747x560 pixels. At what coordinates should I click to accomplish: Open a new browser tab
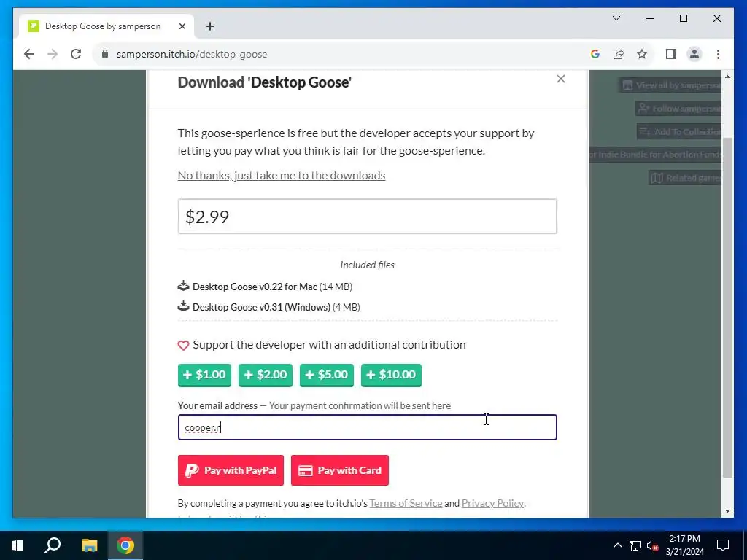pos(210,26)
